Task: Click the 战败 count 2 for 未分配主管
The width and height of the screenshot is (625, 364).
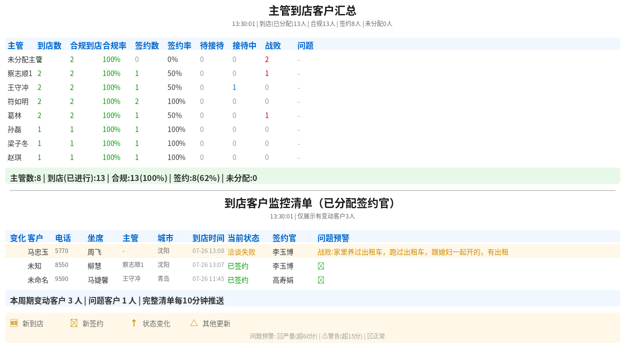Action: (267, 59)
